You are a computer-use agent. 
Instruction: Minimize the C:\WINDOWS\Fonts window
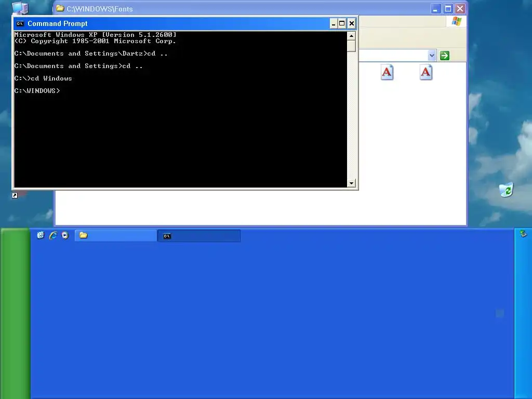(436, 8)
